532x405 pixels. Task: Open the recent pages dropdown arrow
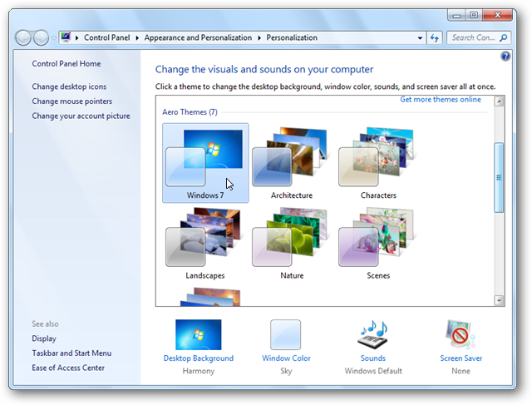(x=53, y=38)
